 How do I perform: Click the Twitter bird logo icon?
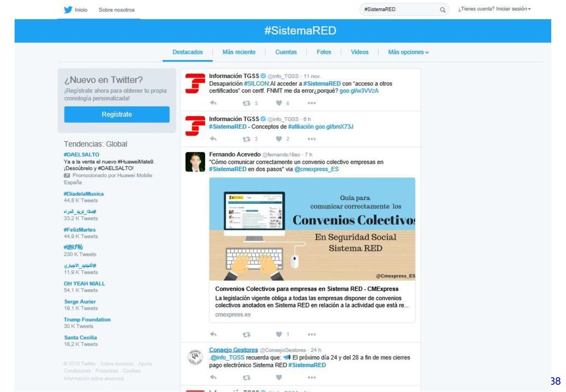(68, 10)
